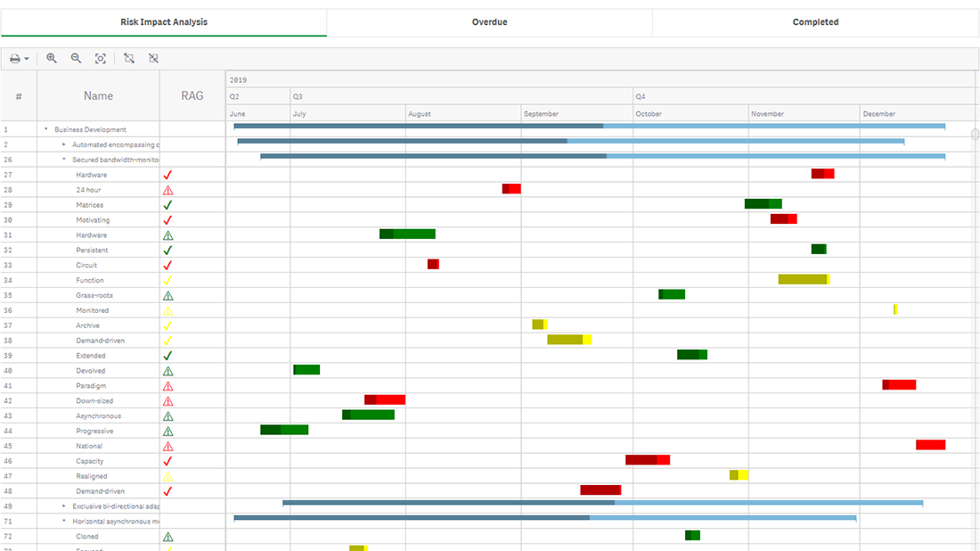Click the Name column header

pos(98,96)
